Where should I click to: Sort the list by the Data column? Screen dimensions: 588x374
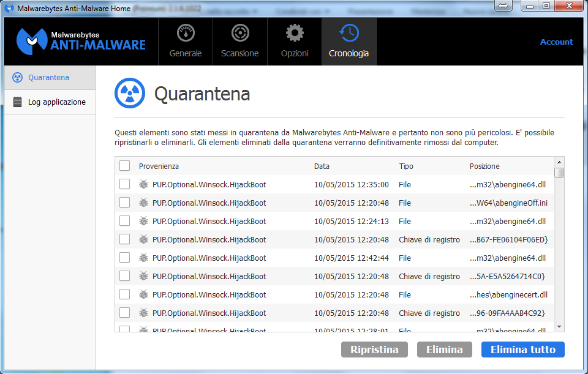coord(322,166)
